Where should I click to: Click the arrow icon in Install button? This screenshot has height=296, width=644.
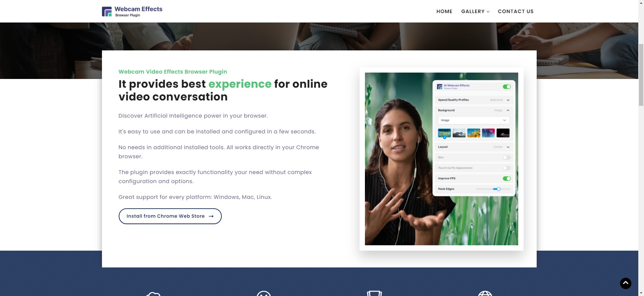211,216
